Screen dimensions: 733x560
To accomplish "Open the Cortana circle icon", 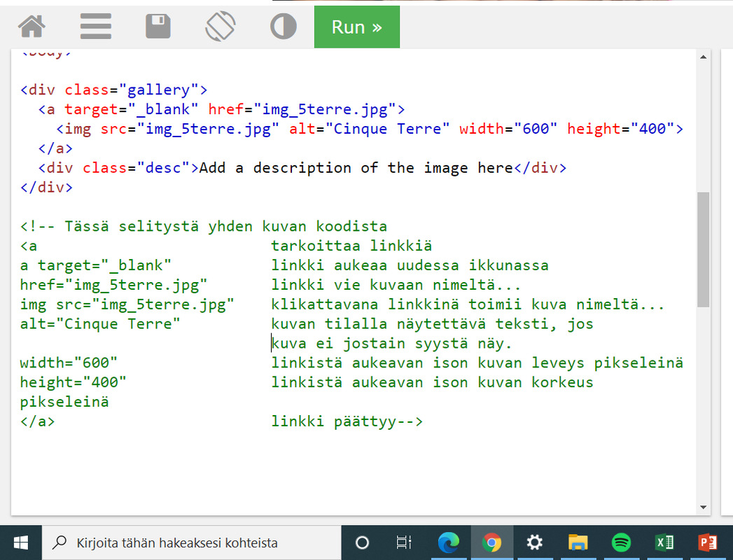I will (362, 542).
